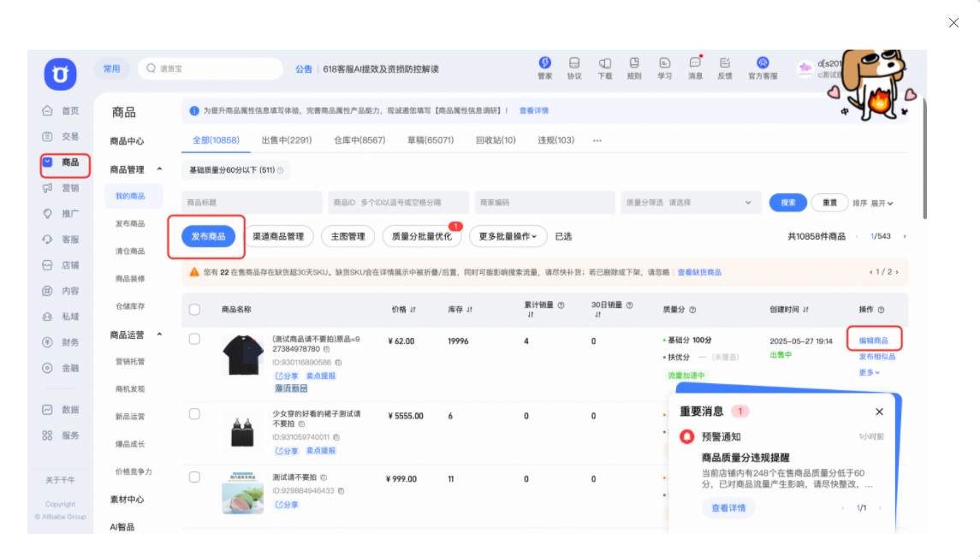The image size is (980, 557).
Task: Switch to 违规(103) tab
Action: [555, 140]
